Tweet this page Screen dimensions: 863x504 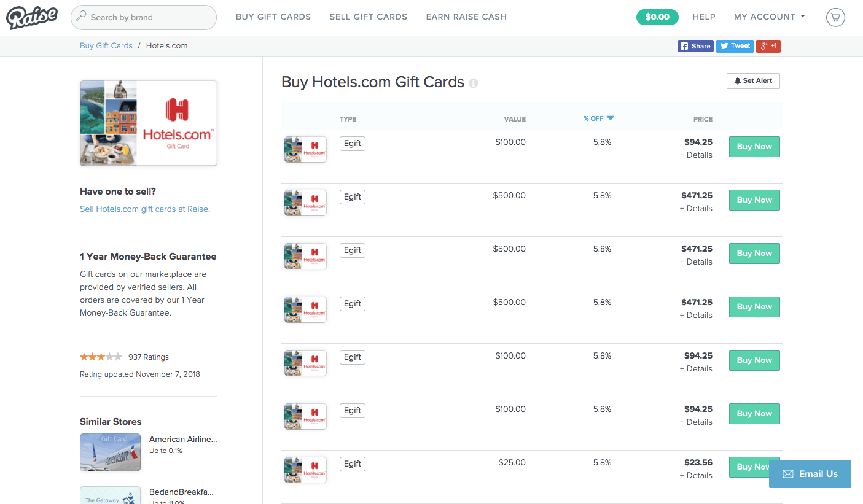click(x=735, y=46)
